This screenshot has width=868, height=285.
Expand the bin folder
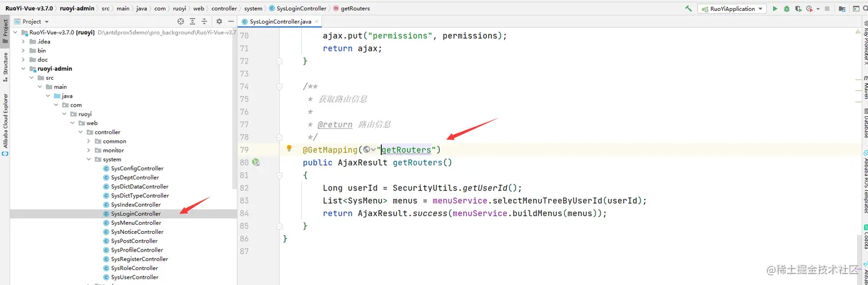pyautogui.click(x=24, y=50)
